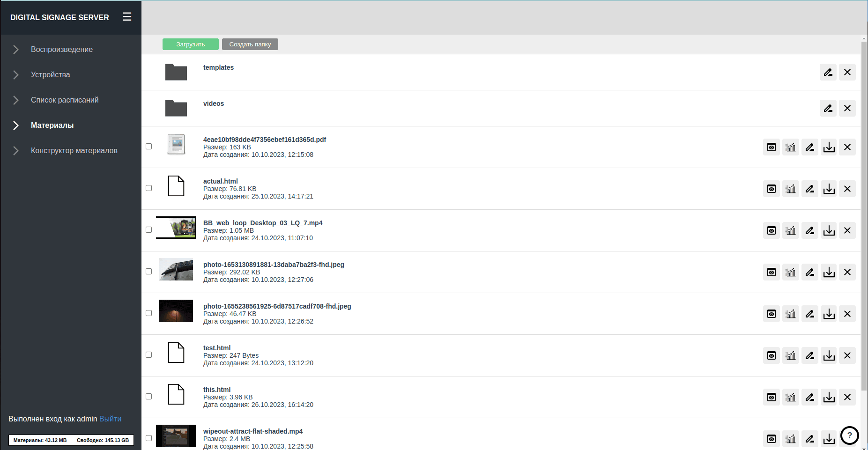
Task: Log out using the Выйти link
Action: pos(110,419)
